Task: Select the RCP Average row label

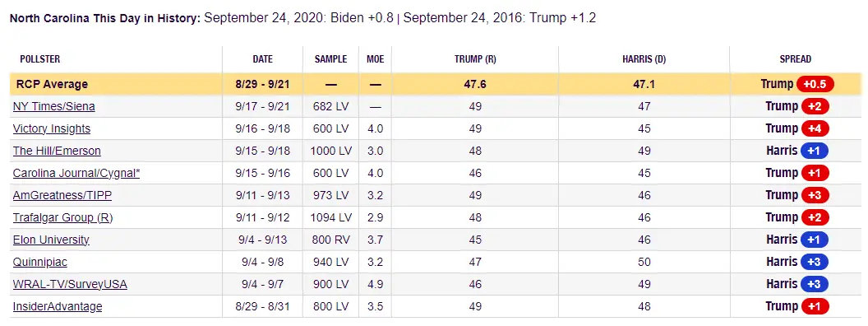Action: click(52, 84)
